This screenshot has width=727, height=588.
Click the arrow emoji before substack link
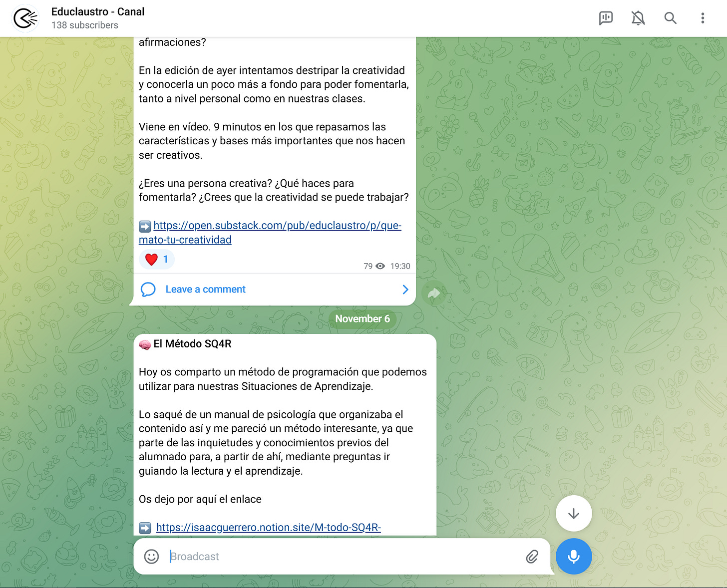click(145, 226)
